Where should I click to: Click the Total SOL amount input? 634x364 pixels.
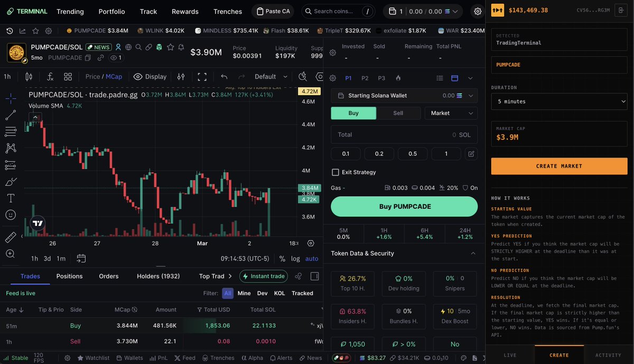tap(404, 135)
